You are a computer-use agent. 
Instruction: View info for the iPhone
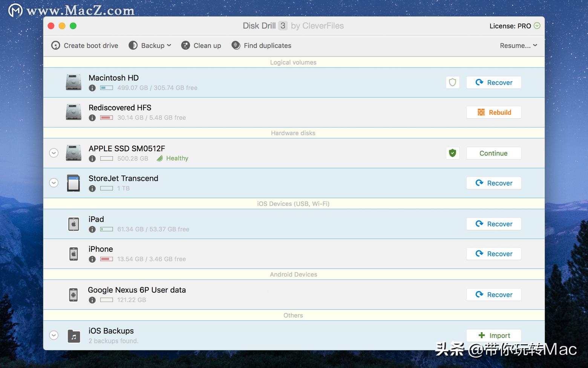pyautogui.click(x=92, y=259)
